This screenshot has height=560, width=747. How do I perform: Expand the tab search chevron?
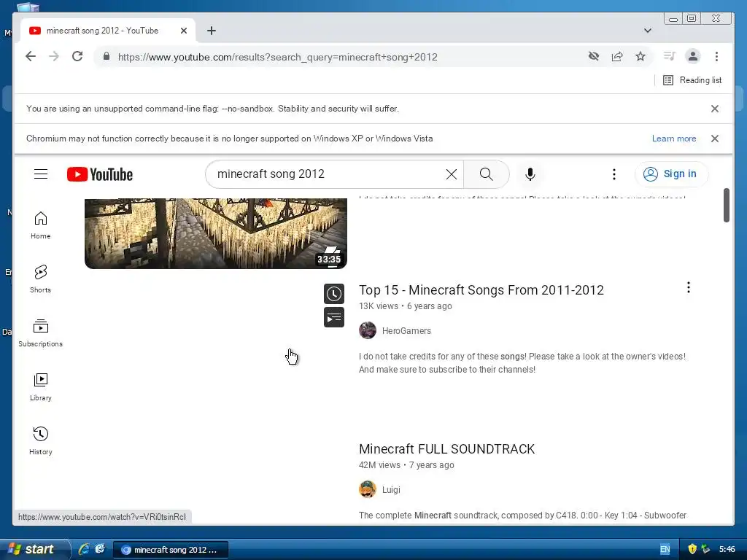pos(648,31)
